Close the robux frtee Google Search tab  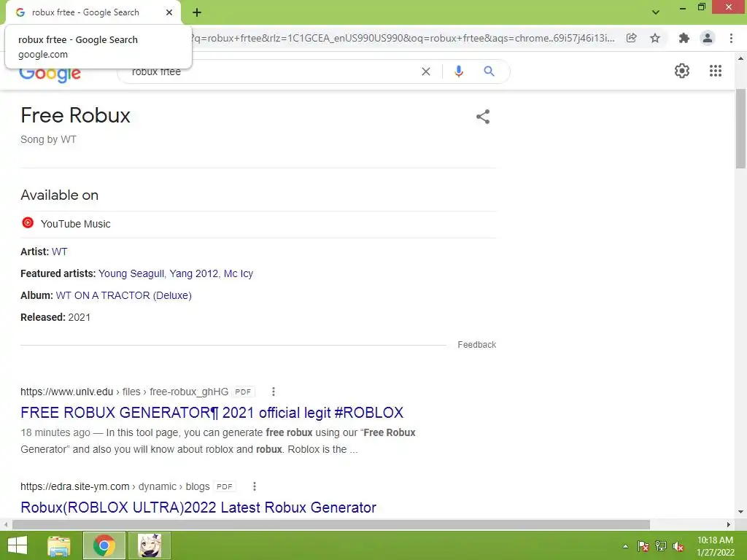point(169,12)
